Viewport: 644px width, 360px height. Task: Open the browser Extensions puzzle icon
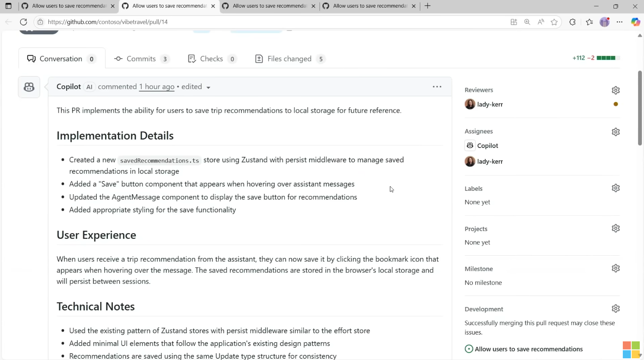(x=572, y=22)
